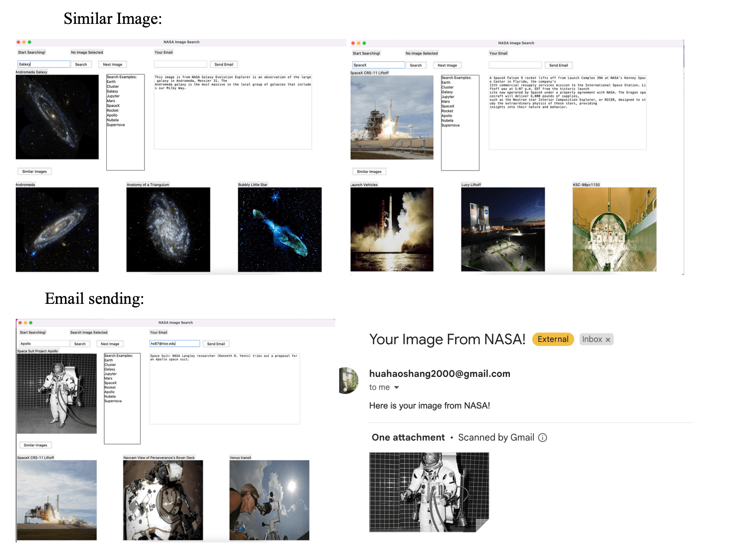The width and height of the screenshot is (729, 560).
Task: Focus the empty email field in the SpaceX window
Action: (515, 65)
